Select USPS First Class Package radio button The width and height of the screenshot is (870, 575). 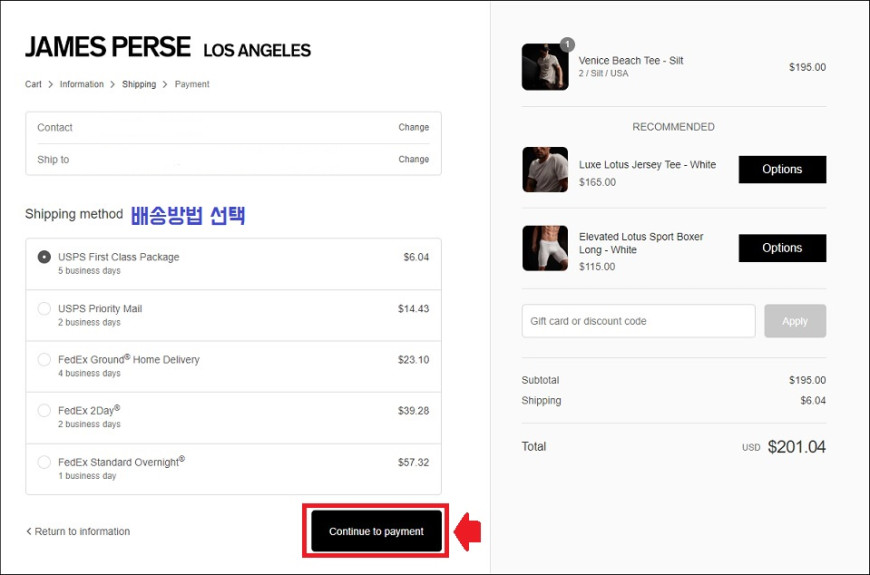pyautogui.click(x=44, y=257)
